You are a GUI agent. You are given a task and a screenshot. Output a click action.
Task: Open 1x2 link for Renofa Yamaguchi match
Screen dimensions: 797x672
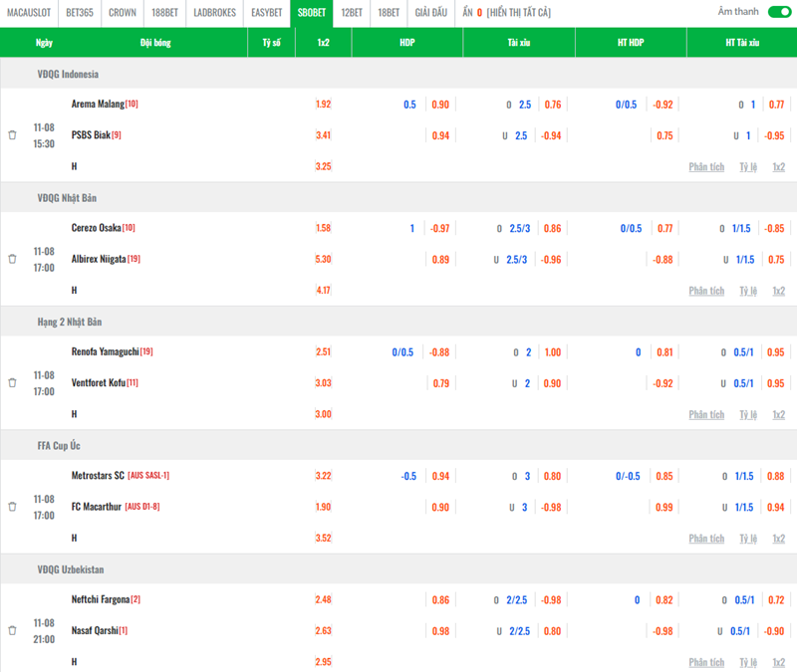pyautogui.click(x=779, y=415)
